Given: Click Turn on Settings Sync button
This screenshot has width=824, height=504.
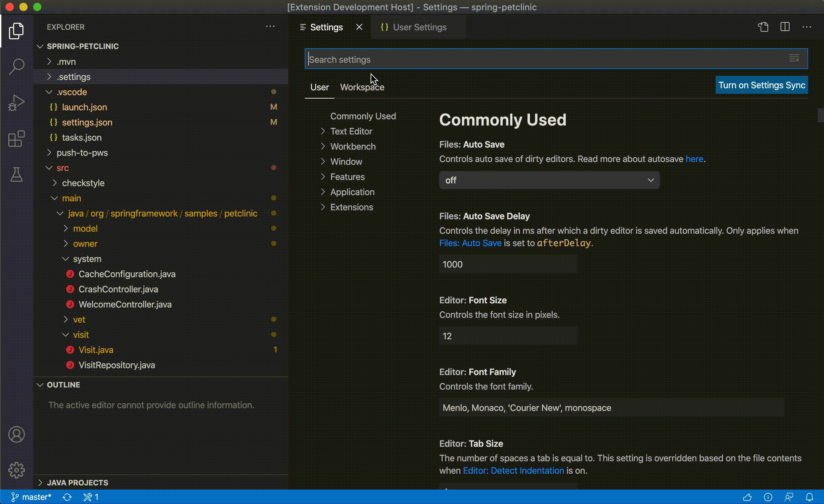Looking at the screenshot, I should (762, 85).
